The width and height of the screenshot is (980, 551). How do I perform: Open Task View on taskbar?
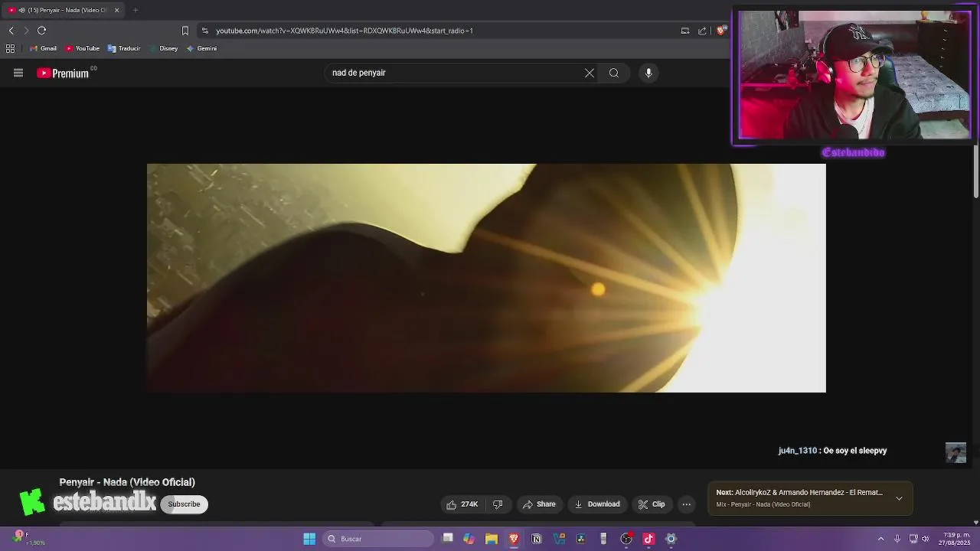click(448, 539)
